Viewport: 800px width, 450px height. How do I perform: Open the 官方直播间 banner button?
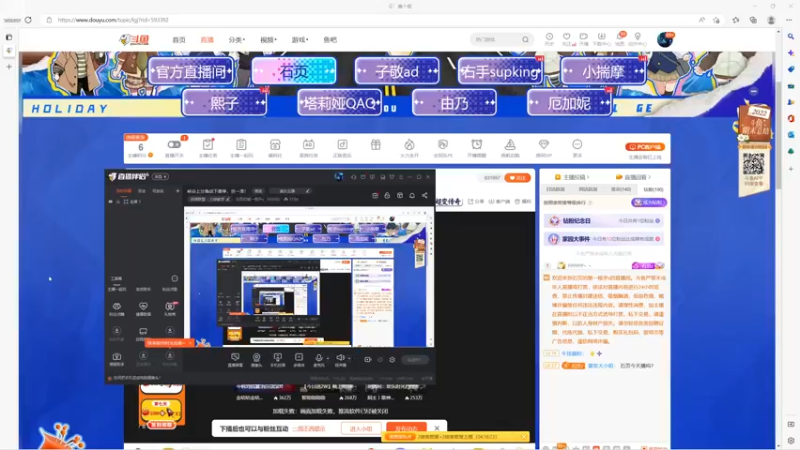(191, 71)
